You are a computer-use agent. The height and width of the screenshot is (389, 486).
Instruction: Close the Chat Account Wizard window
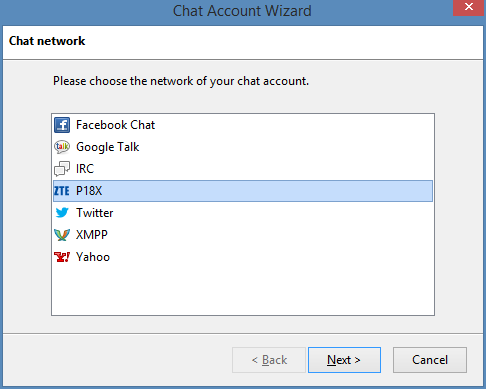click(468, 7)
